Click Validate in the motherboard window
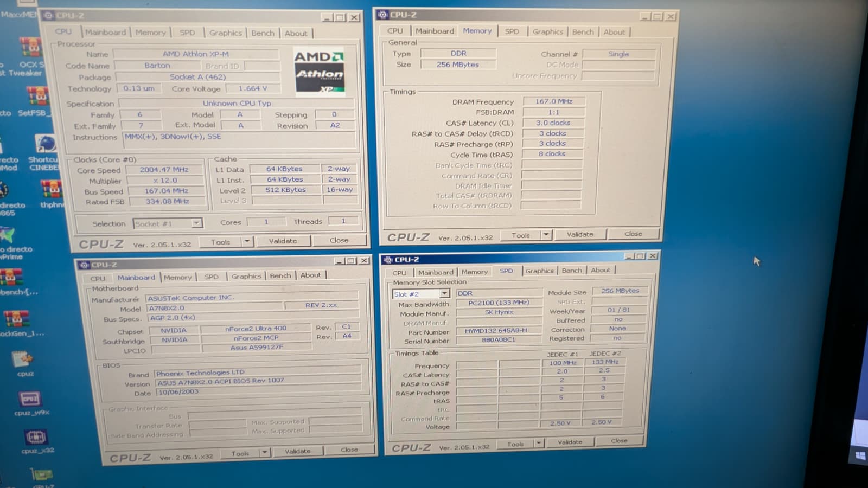Viewport: 868px width, 488px height. (x=298, y=451)
